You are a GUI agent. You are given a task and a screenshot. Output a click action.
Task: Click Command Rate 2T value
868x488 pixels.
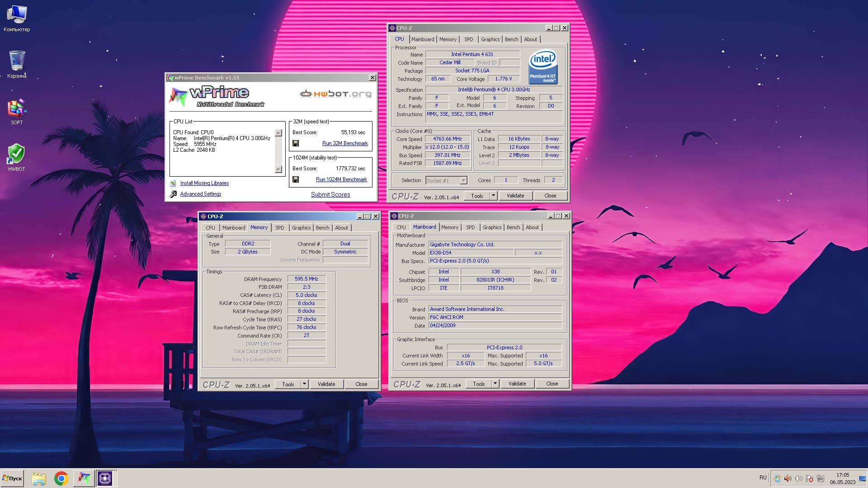coord(307,336)
